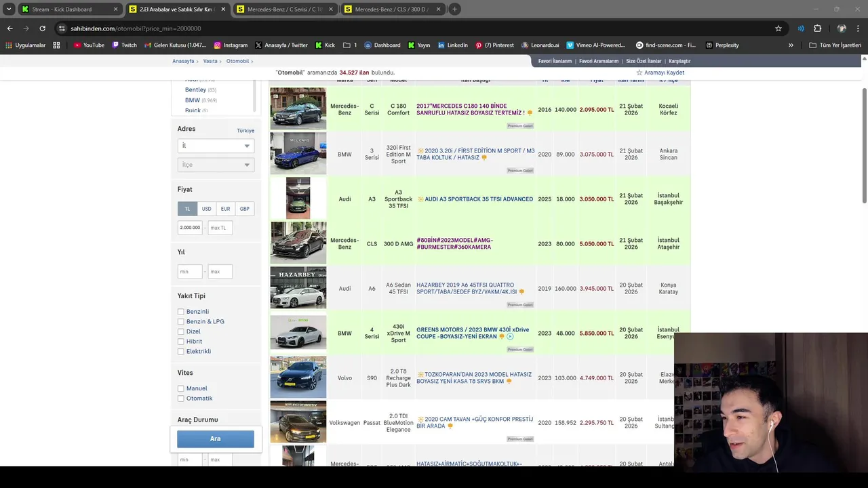Open the YouTube bookmark
The width and height of the screenshot is (868, 488).
[x=89, y=45]
